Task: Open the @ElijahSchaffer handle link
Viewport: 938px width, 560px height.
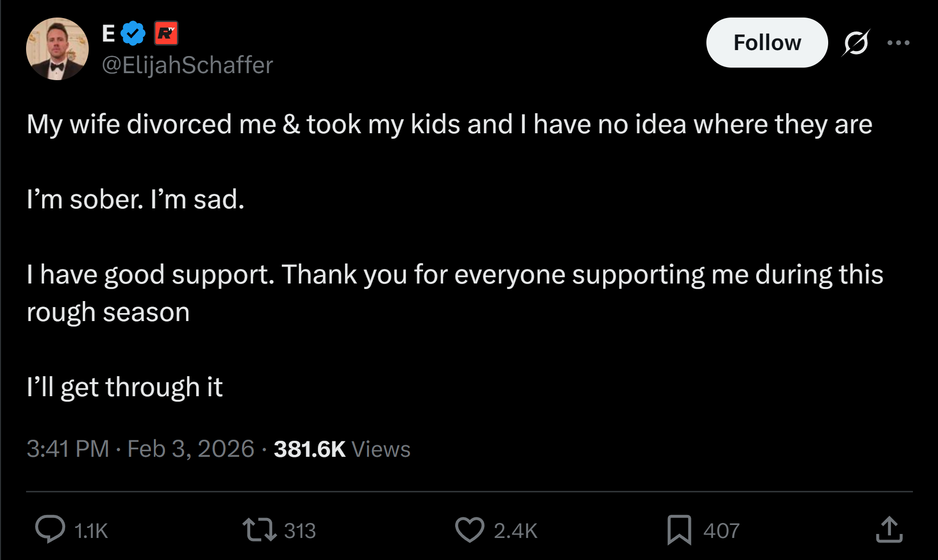Action: coord(187,65)
